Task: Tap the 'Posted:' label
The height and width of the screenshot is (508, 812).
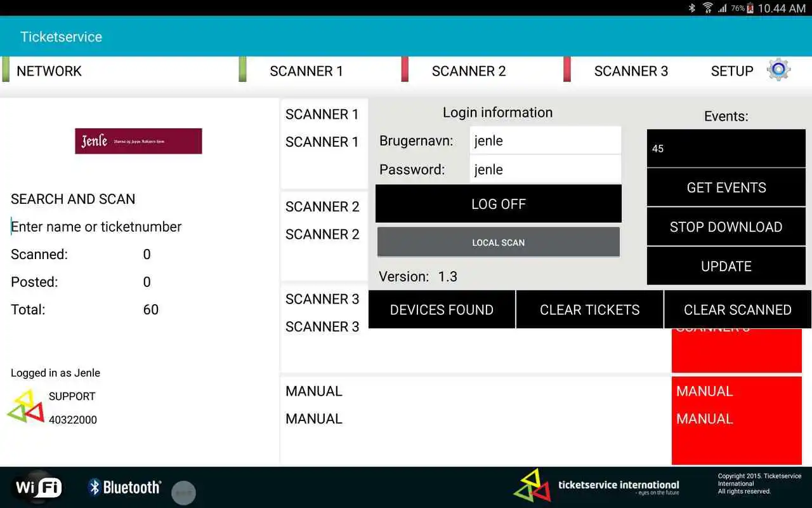Action: 34,282
